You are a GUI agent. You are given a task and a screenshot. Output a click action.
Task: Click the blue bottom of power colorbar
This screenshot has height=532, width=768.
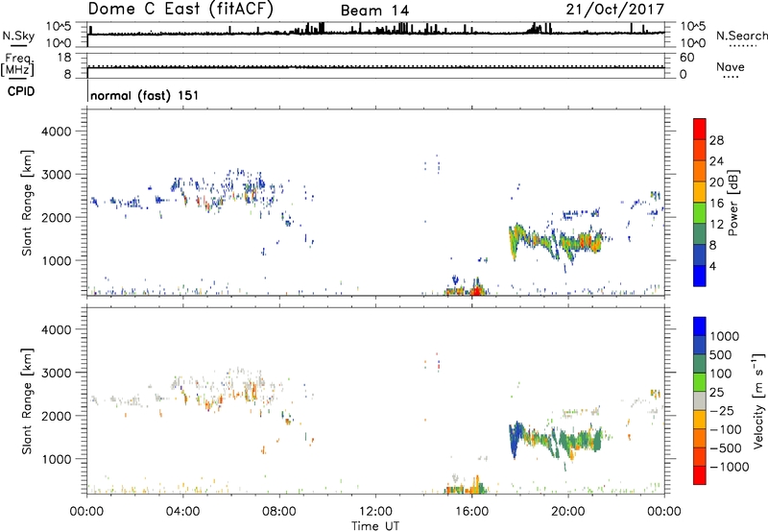[x=700, y=276]
